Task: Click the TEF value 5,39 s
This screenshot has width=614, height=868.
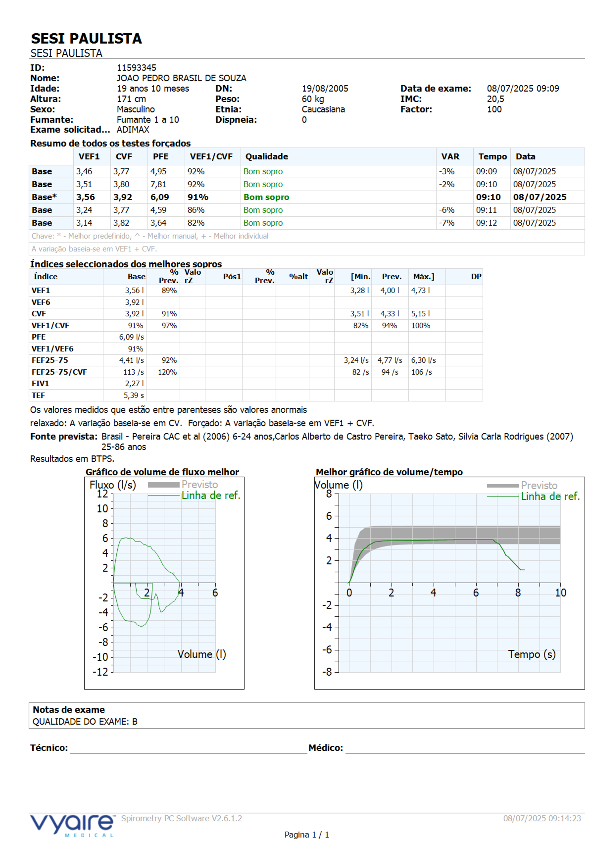Action: point(133,395)
